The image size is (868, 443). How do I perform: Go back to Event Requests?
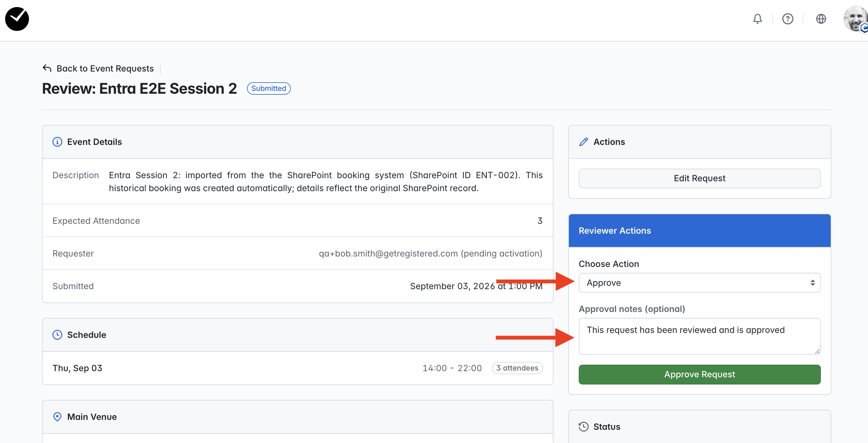(x=105, y=68)
